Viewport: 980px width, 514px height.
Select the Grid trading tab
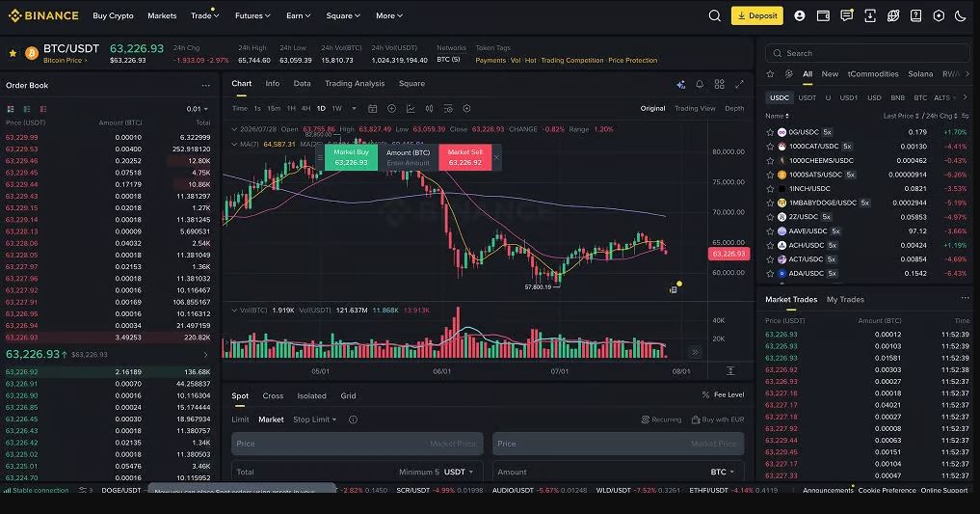348,395
